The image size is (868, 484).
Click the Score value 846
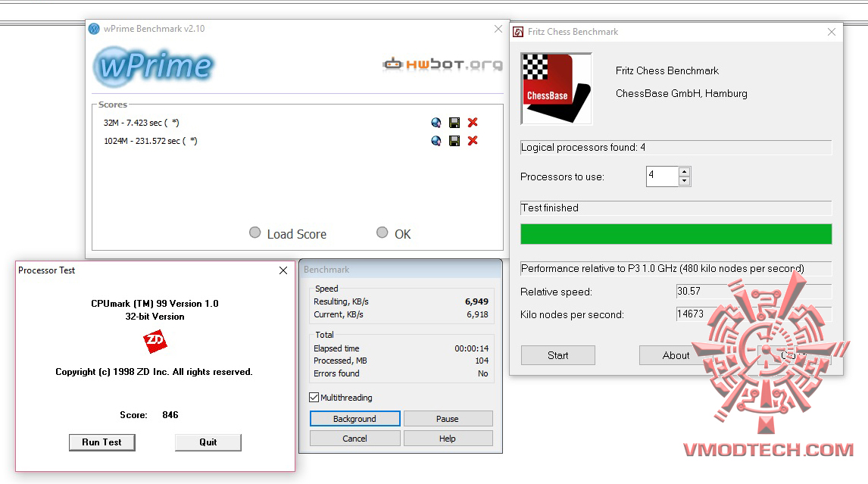coord(170,415)
